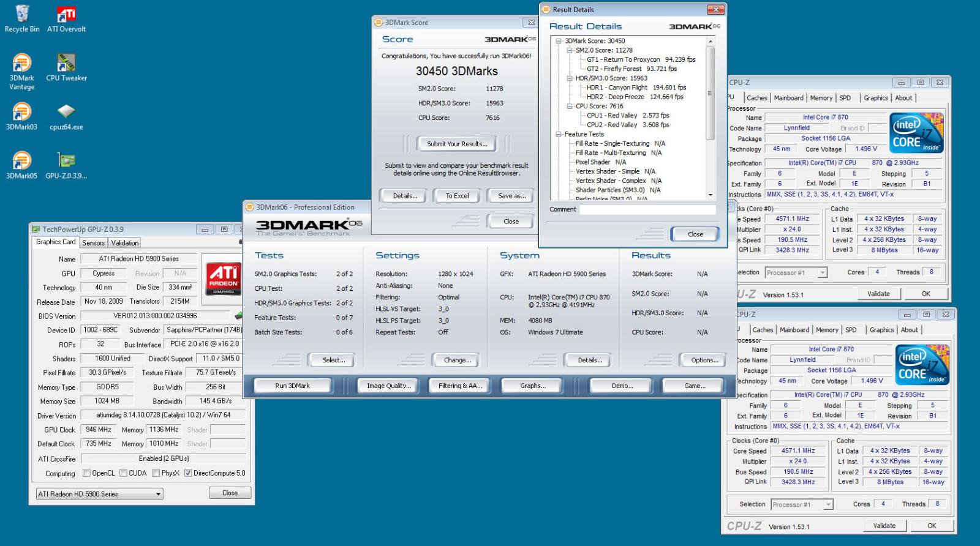Toggle the DirectCompute 5.0 checkbox
Screen dimensions: 980x546
tap(188, 473)
